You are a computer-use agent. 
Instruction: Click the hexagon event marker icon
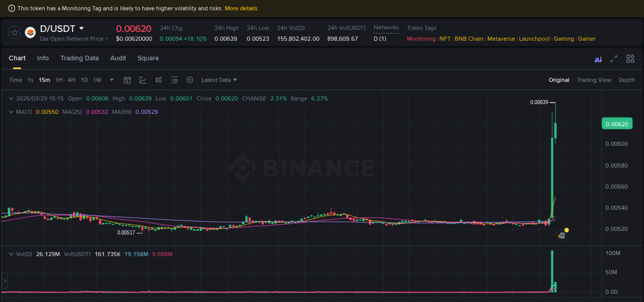(190, 80)
